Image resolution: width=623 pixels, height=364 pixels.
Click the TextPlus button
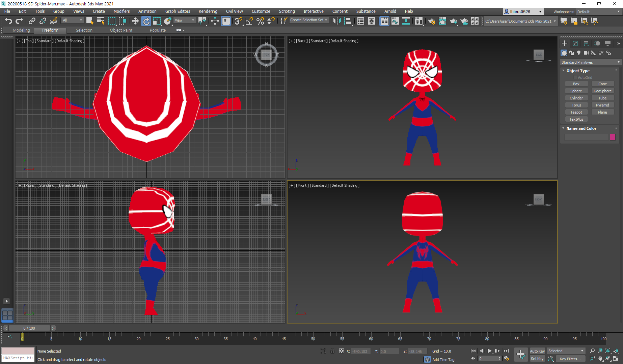tap(576, 119)
